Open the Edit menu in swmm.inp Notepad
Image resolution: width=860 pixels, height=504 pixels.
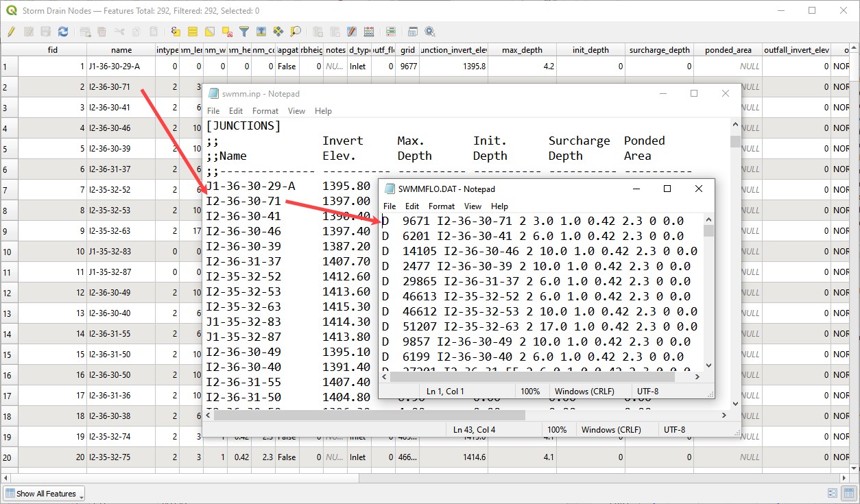236,110
